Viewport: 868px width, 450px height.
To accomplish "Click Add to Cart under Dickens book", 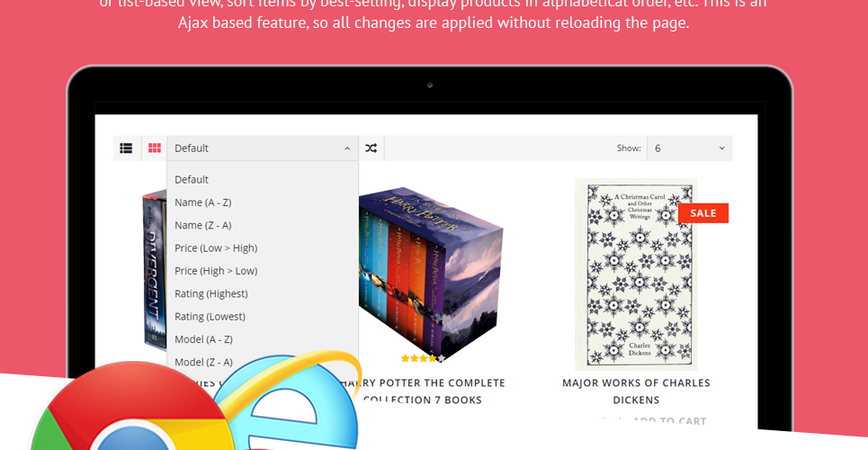I will 669,421.
